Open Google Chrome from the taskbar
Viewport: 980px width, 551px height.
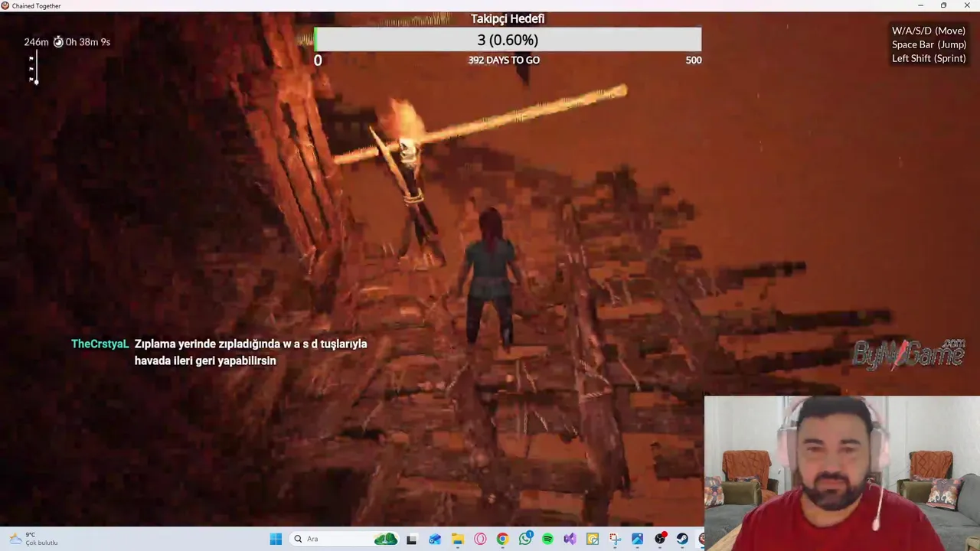502,539
